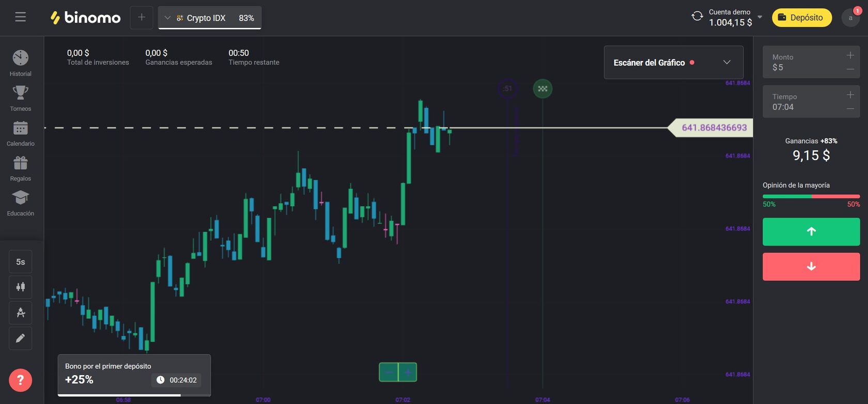The height and width of the screenshot is (404, 868).
Task: Open the indicators compass tool
Action: pyautogui.click(x=21, y=313)
